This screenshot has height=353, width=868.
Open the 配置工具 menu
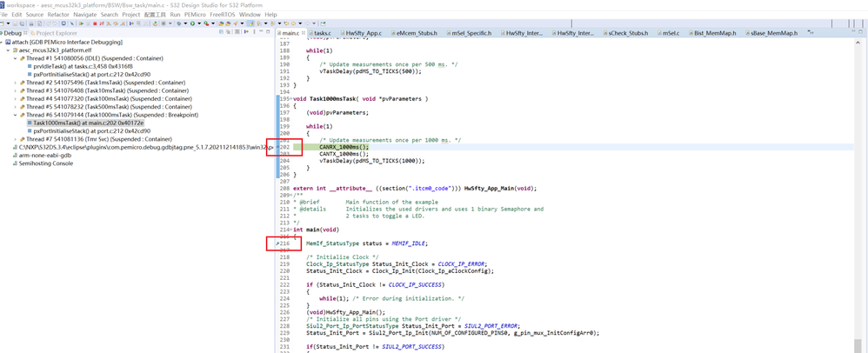tap(156, 15)
